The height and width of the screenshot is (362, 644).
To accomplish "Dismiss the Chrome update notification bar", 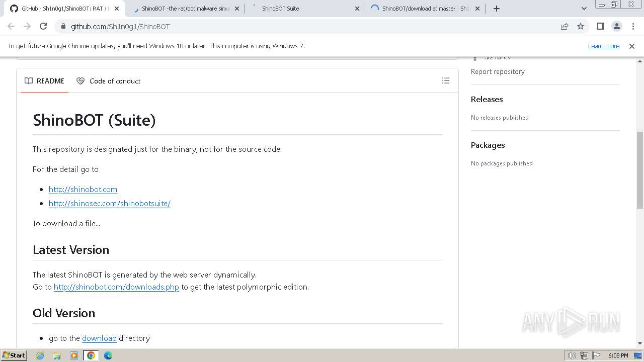I will click(632, 46).
